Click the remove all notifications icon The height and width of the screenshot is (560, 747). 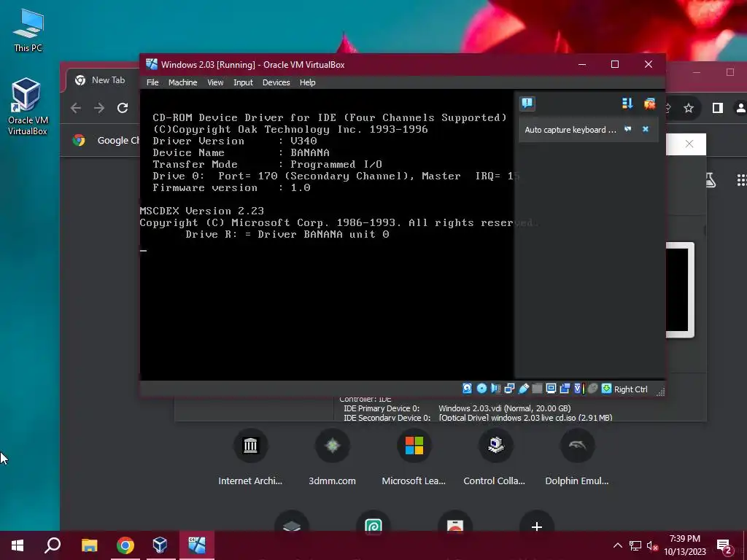pyautogui.click(x=649, y=104)
